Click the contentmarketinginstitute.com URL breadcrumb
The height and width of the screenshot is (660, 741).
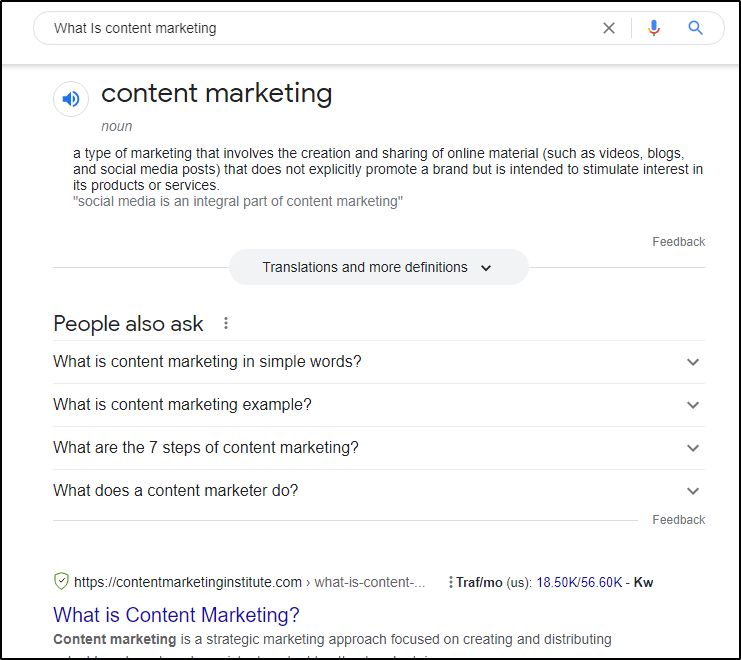click(x=188, y=582)
